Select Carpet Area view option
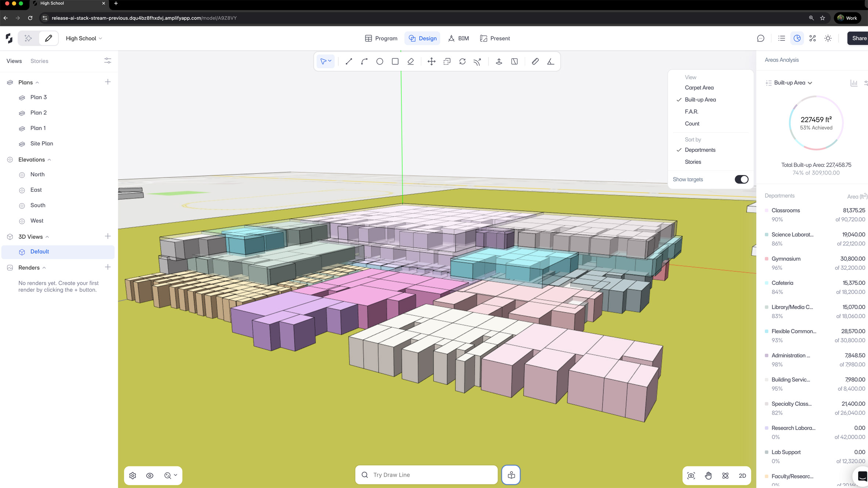The width and height of the screenshot is (868, 488). tap(699, 88)
